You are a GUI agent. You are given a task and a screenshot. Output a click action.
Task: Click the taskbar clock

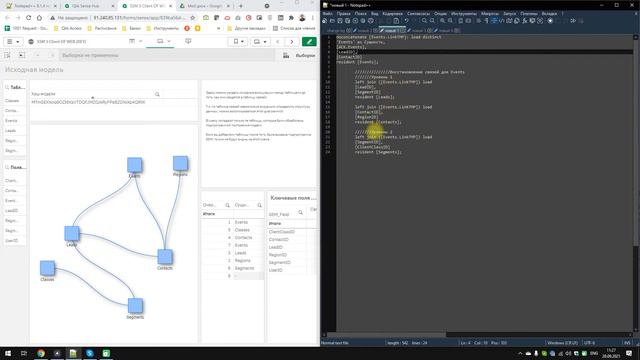pos(611,353)
